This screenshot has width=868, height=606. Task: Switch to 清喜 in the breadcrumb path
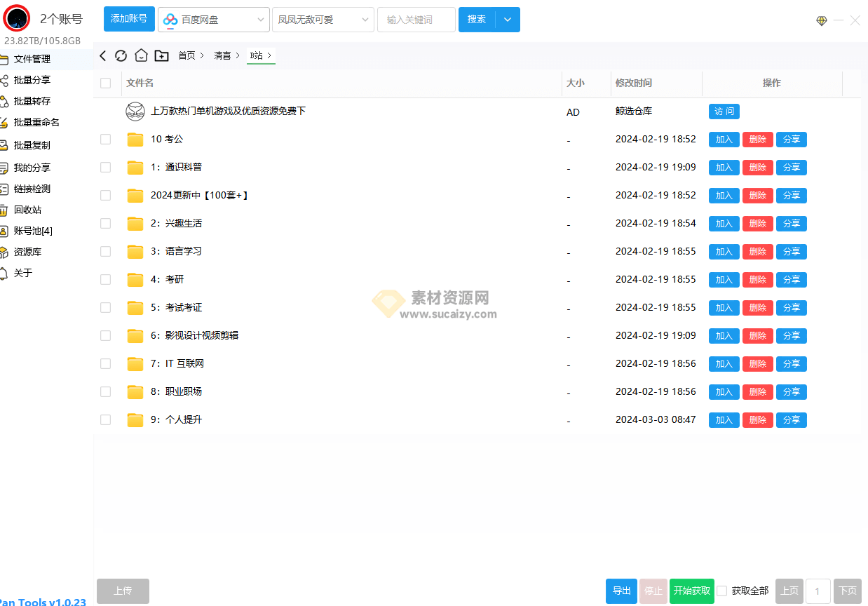pos(223,55)
